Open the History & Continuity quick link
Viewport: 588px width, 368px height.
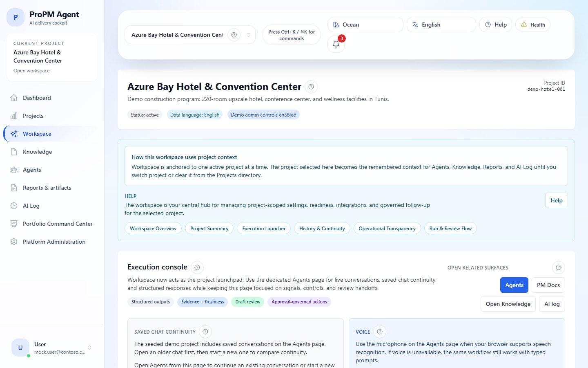[x=322, y=228]
